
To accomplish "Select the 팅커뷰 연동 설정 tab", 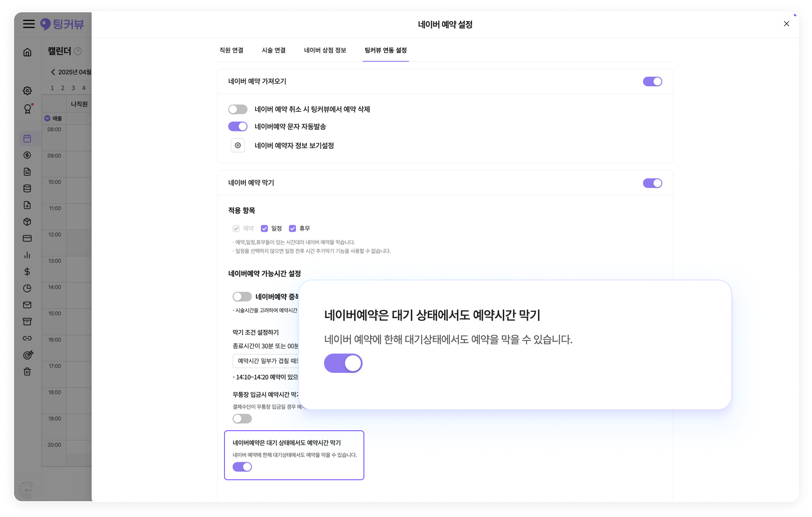I will [386, 50].
